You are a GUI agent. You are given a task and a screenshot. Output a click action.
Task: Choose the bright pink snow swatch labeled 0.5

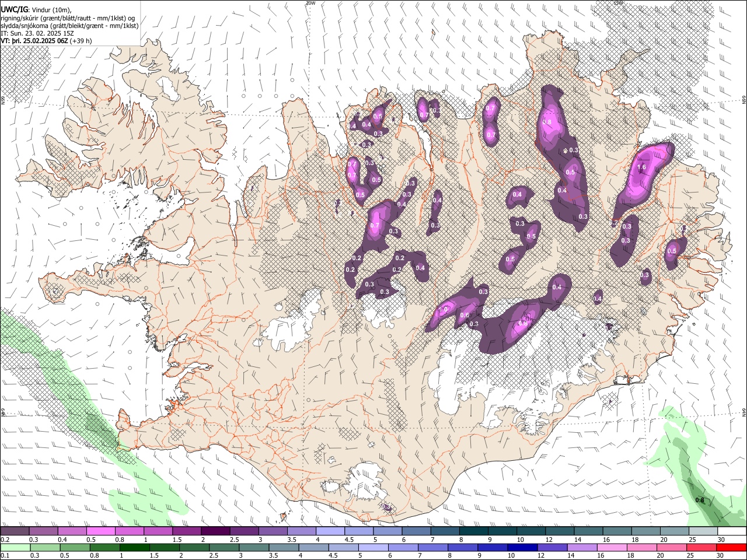pos(100,531)
